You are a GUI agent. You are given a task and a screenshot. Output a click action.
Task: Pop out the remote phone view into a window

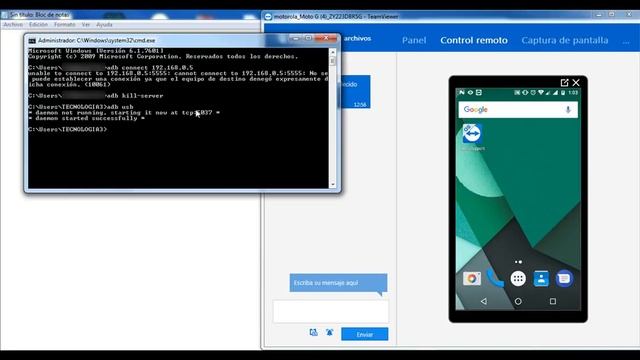pos(564,82)
